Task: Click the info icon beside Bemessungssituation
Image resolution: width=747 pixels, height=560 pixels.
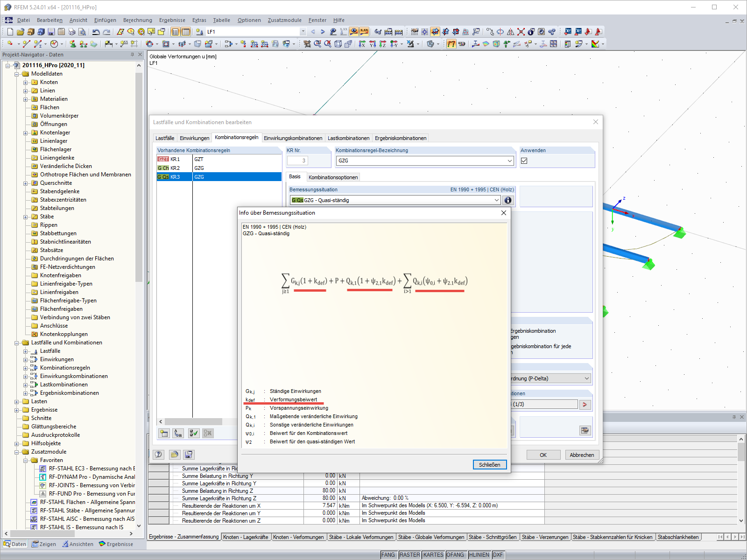Action: click(x=508, y=200)
